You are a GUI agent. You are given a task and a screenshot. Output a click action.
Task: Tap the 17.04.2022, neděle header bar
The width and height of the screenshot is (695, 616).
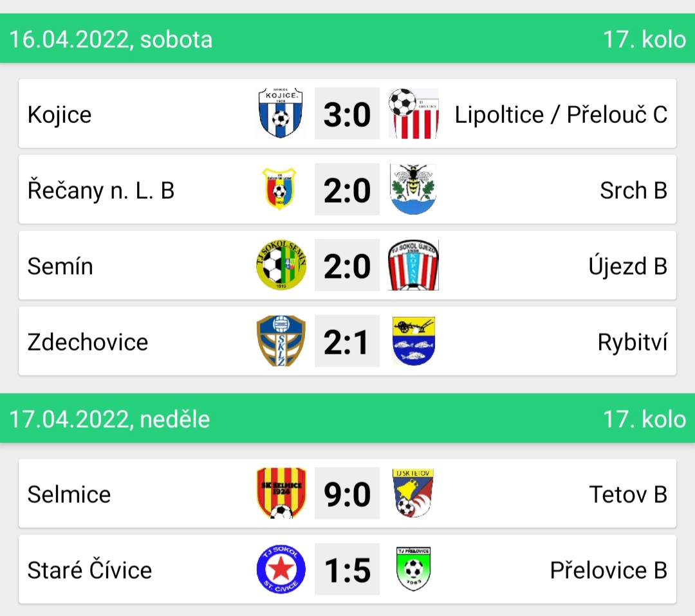pos(347,419)
